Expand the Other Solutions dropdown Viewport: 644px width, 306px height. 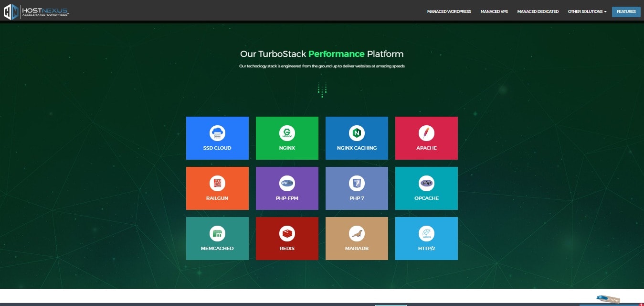587,11
